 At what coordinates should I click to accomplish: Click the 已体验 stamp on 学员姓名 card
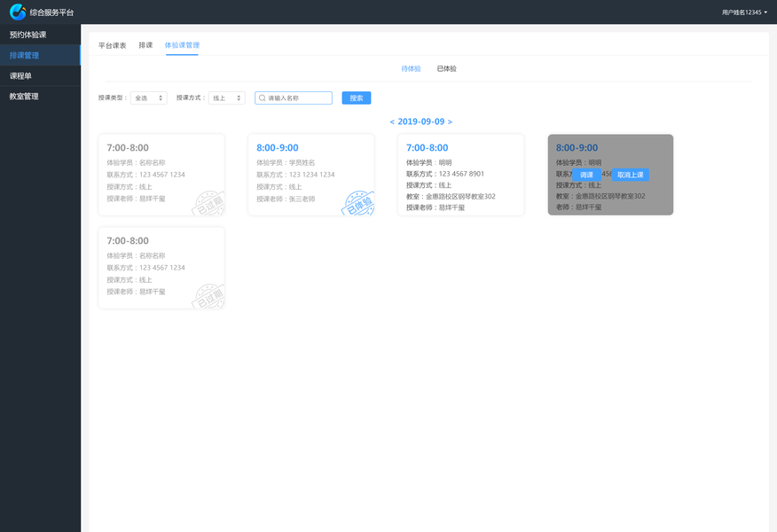tap(358, 204)
